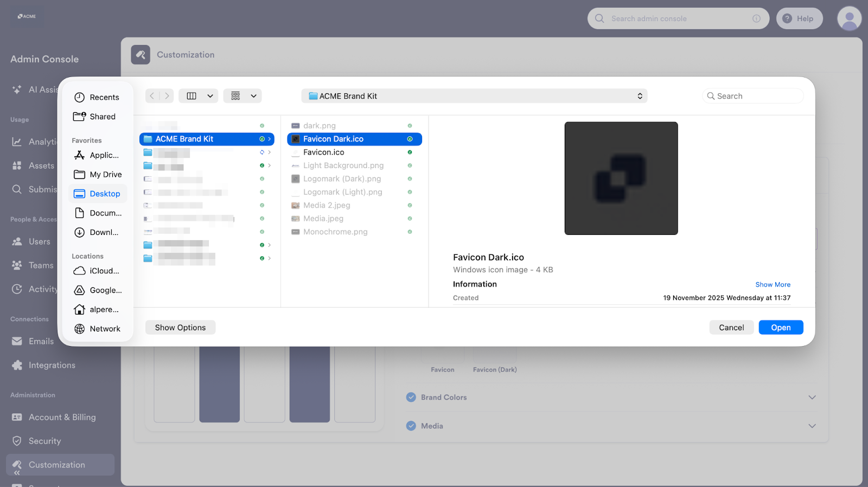Click the group-by grid icon
Image resolution: width=868 pixels, height=487 pixels.
[235, 96]
